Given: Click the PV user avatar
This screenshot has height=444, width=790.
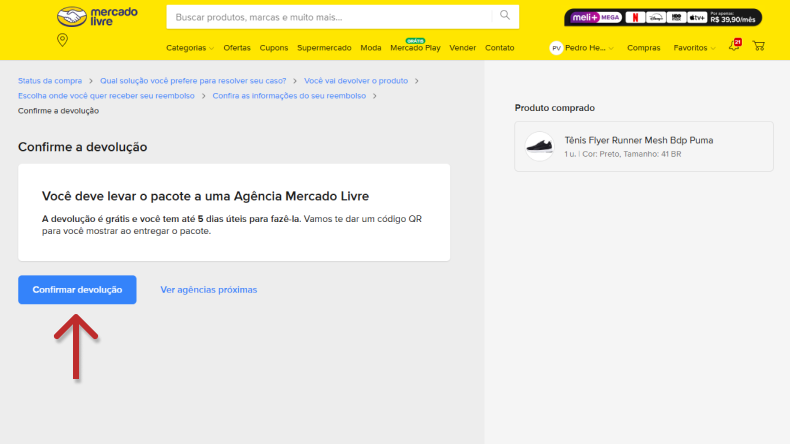Looking at the screenshot, I should (556, 48).
